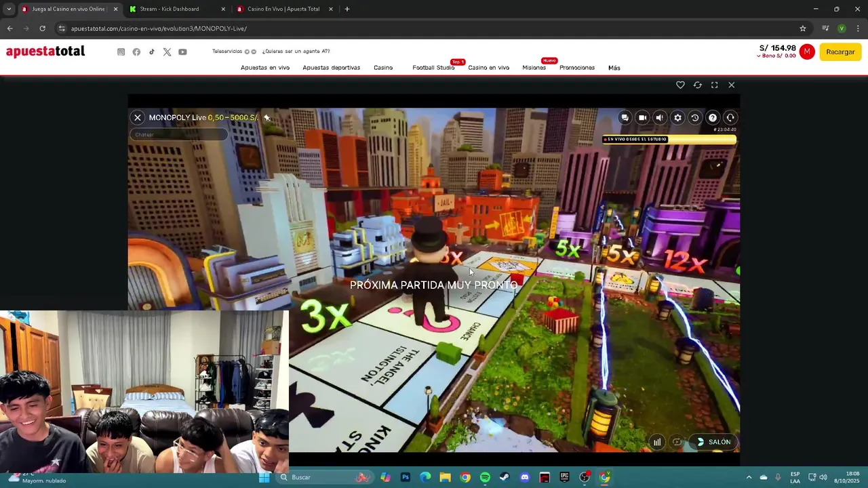This screenshot has width=868, height=488.
Task: Open the help question mark icon
Action: click(x=713, y=118)
